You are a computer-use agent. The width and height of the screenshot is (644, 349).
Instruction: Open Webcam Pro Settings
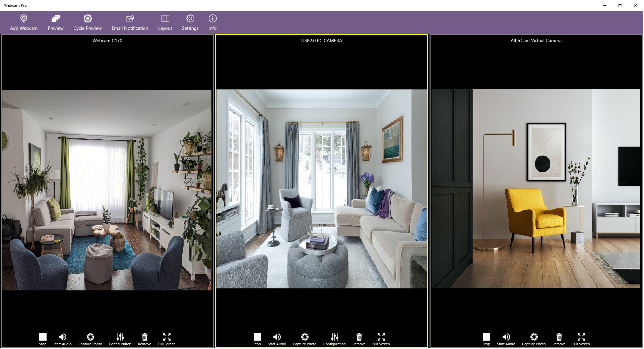[190, 22]
